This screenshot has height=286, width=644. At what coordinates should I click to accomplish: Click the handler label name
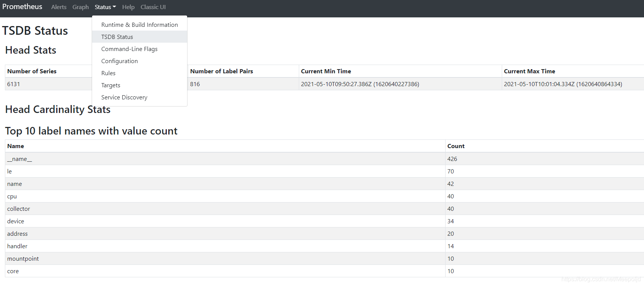coord(17,246)
